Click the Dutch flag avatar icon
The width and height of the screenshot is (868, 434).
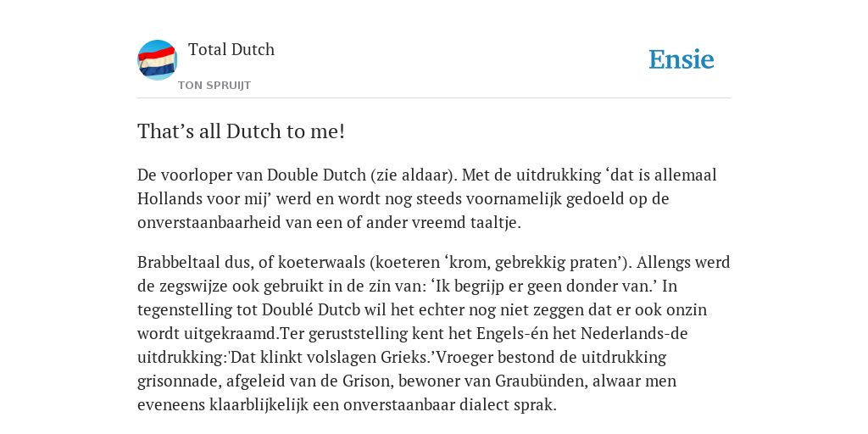click(157, 60)
